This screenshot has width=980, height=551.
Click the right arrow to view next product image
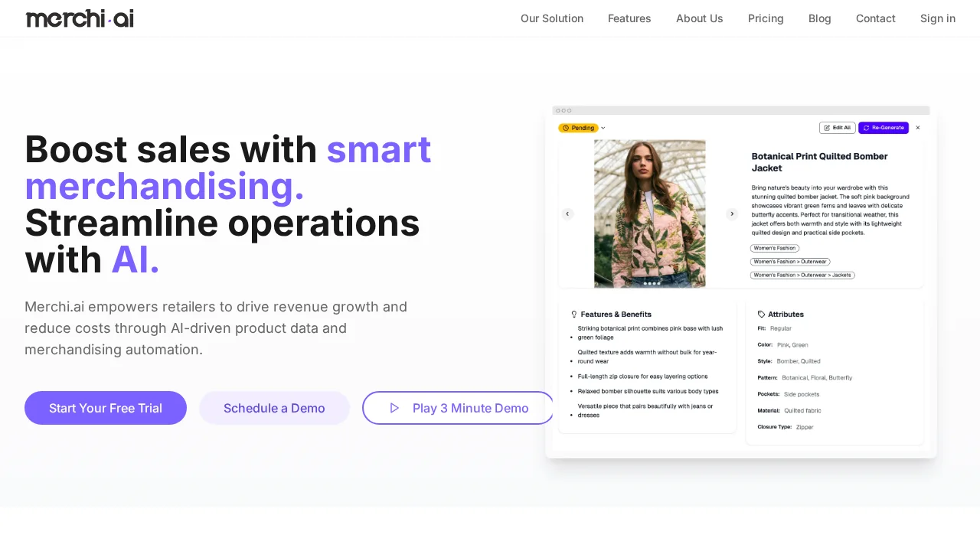pyautogui.click(x=732, y=214)
